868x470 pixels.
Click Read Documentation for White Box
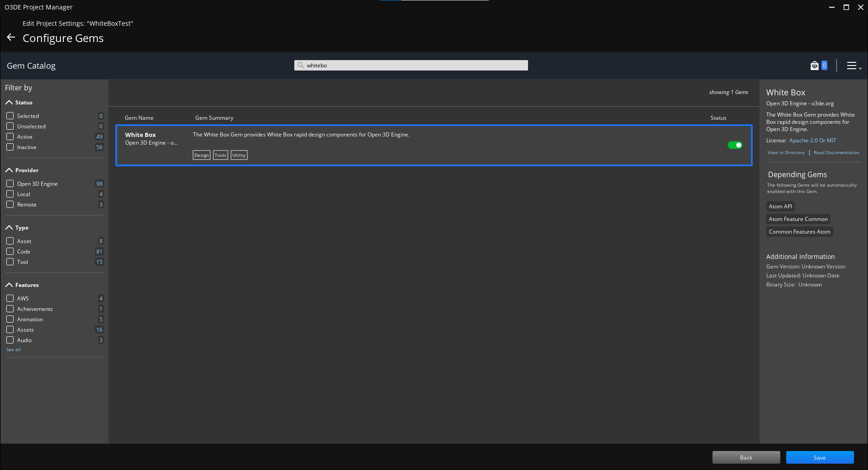(x=836, y=152)
